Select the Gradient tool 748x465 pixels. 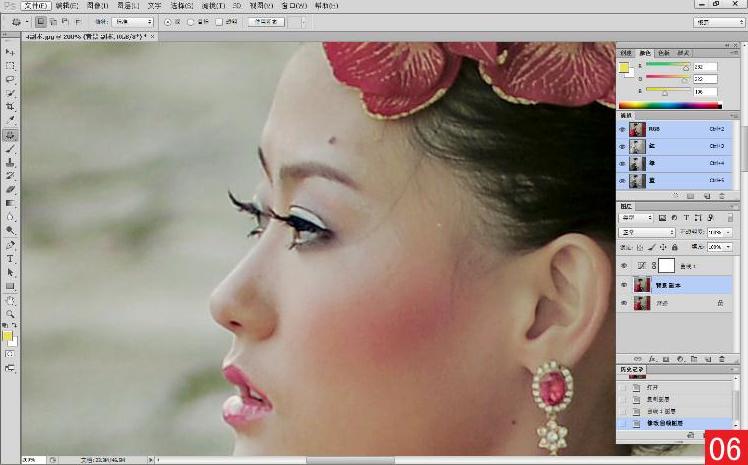tap(10, 203)
